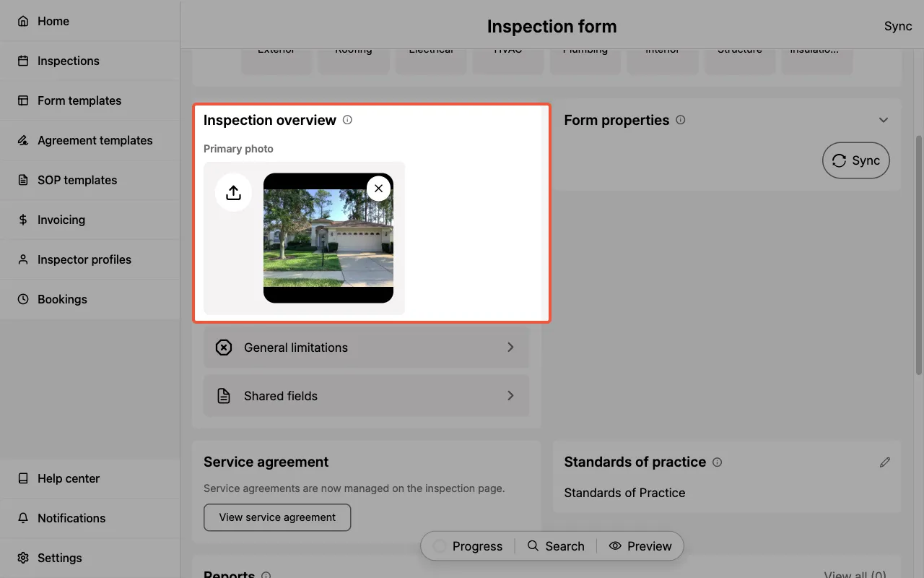Show info for Standards of practice
The height and width of the screenshot is (578, 924).
(717, 462)
